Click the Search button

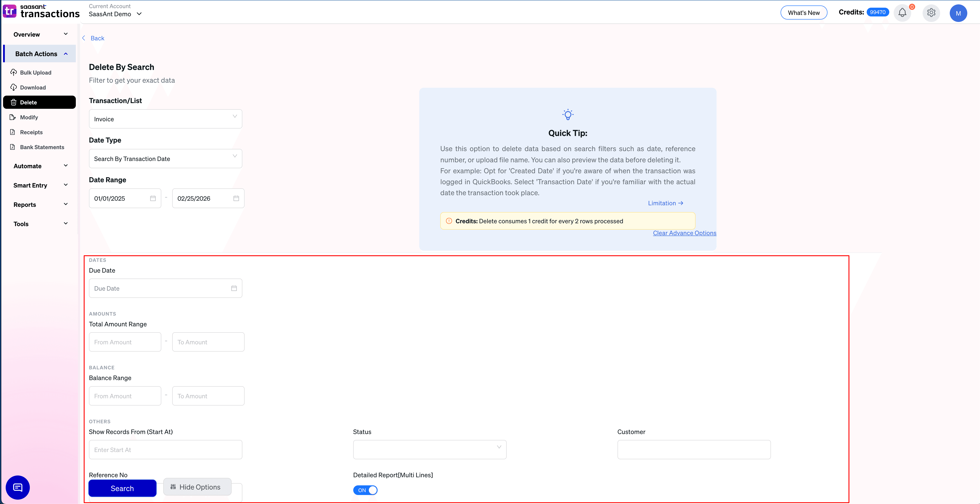click(122, 488)
